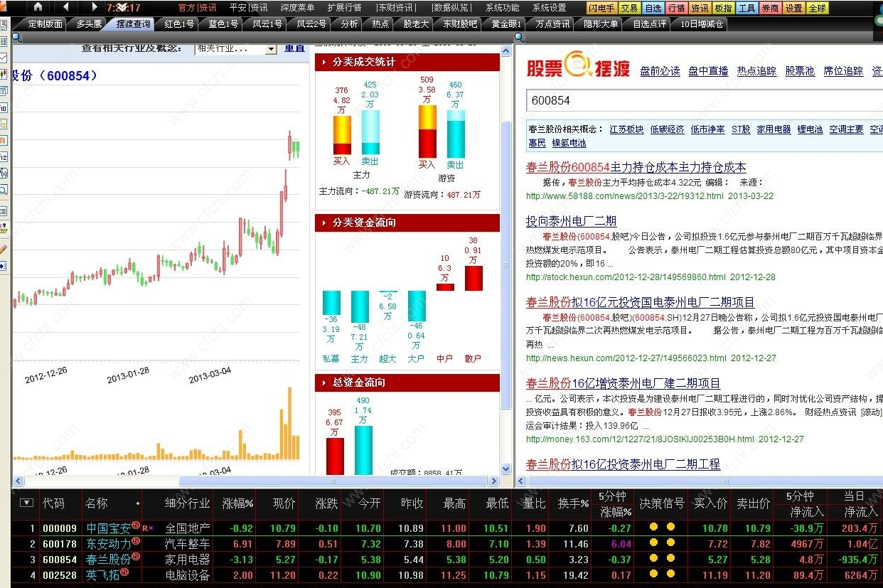Viewport: 883px width, 588px height.
Task: Open the 江苏板块 concept link
Action: click(x=626, y=129)
